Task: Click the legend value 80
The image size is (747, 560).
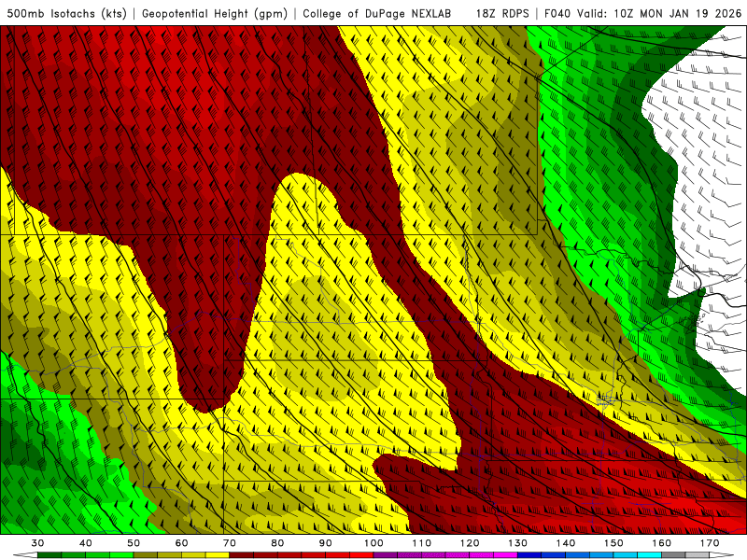Action: [277, 543]
